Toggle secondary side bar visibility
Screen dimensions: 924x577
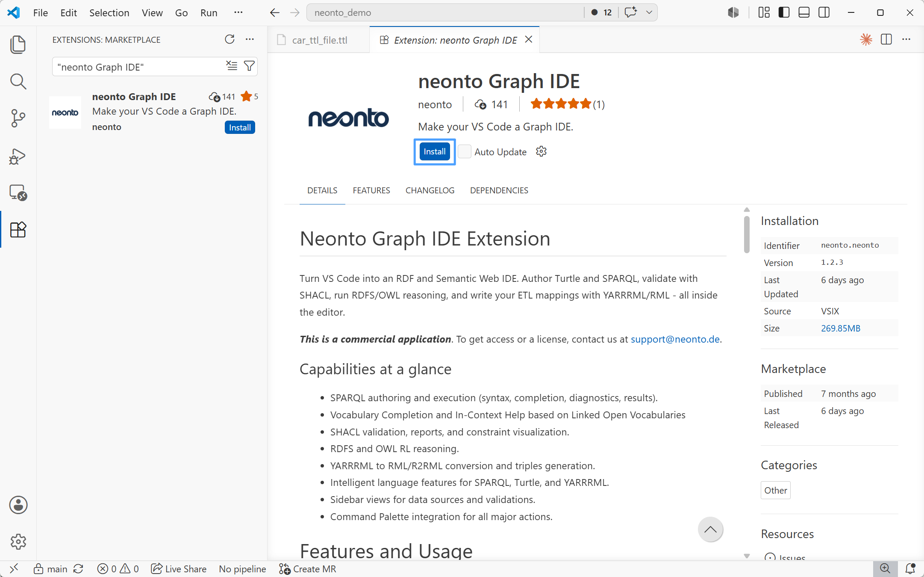(824, 12)
